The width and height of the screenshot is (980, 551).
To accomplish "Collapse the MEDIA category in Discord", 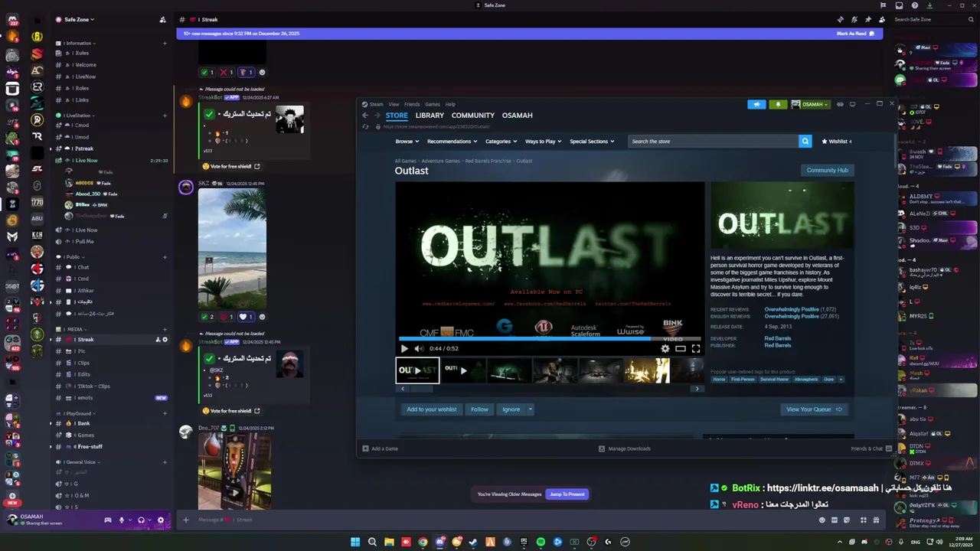I will pyautogui.click(x=70, y=329).
